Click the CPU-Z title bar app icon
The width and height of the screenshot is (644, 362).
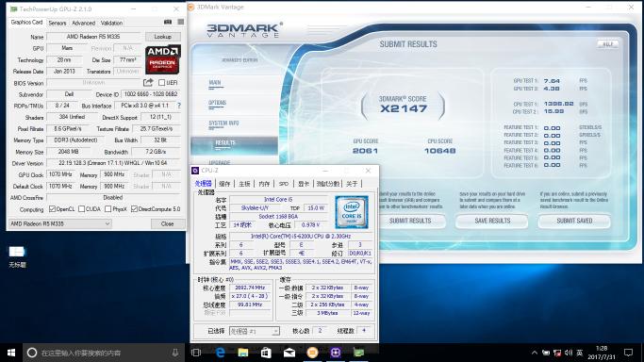195,171
